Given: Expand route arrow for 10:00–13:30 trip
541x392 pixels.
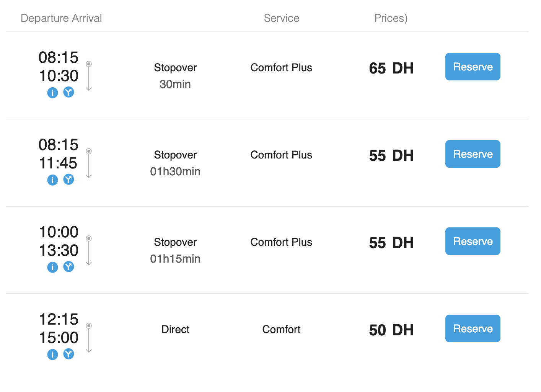Looking at the screenshot, I should [x=89, y=251].
